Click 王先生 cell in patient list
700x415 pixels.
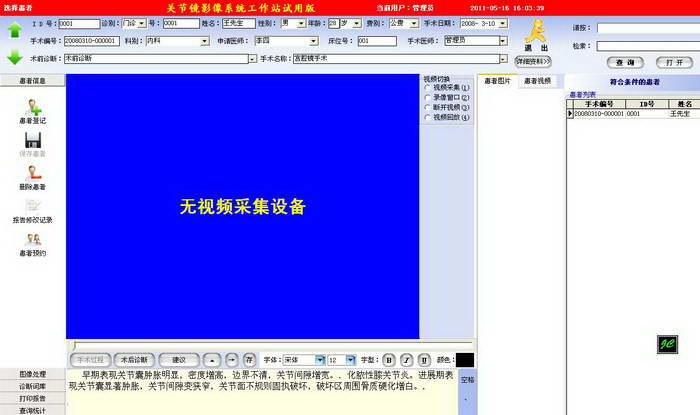pyautogui.click(x=680, y=114)
